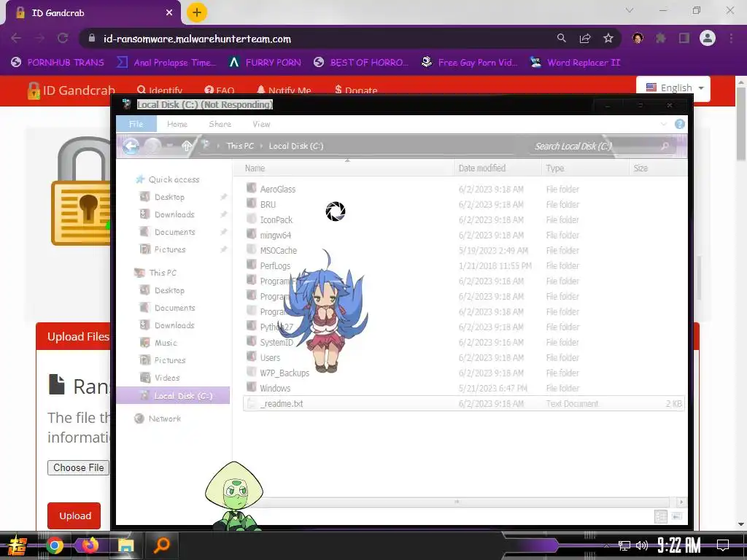
Task: Click the Choose File button on the webpage
Action: pos(79,467)
